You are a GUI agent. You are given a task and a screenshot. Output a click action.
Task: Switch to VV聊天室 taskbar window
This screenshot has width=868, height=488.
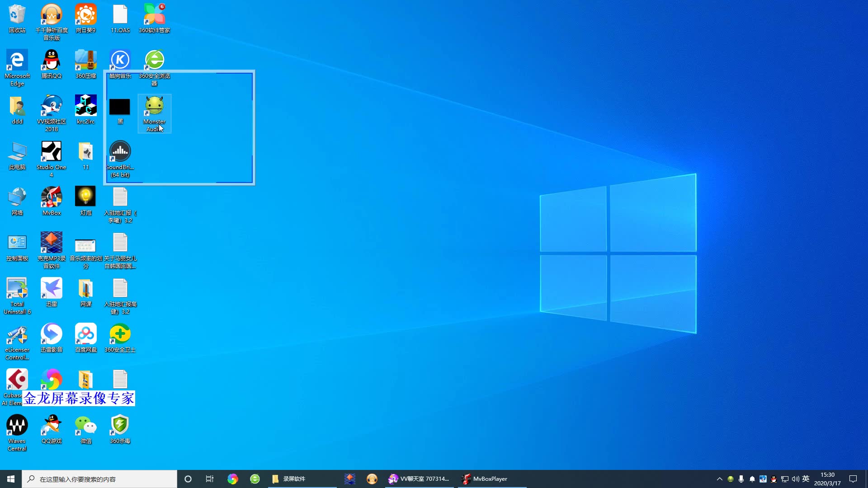tap(420, 479)
